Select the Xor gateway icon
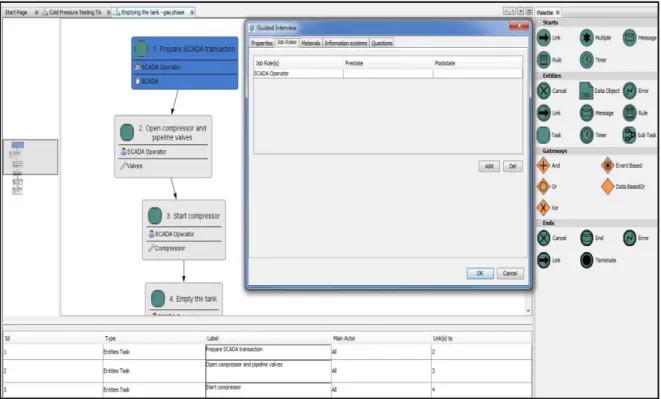This screenshot has width=661, height=399. point(543,208)
